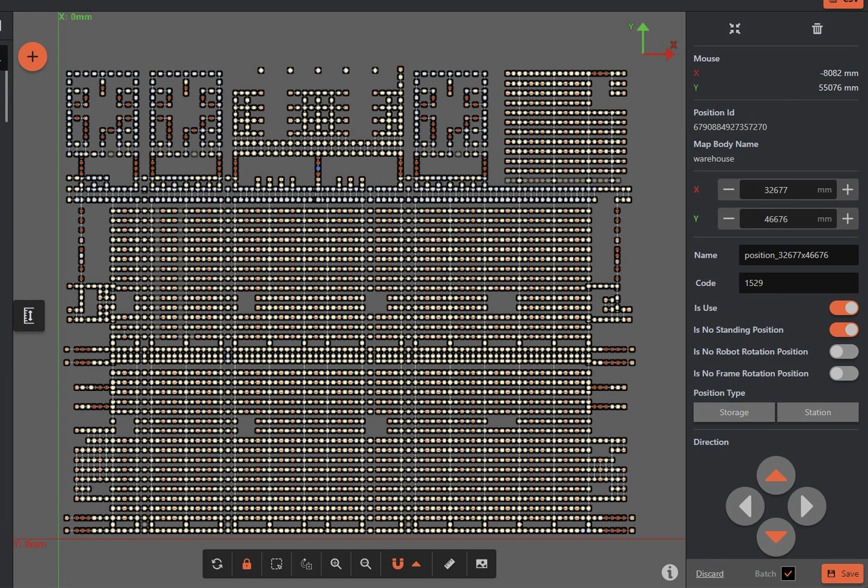Click the zoom out magnifier
The width and height of the screenshot is (868, 588).
coord(365,564)
